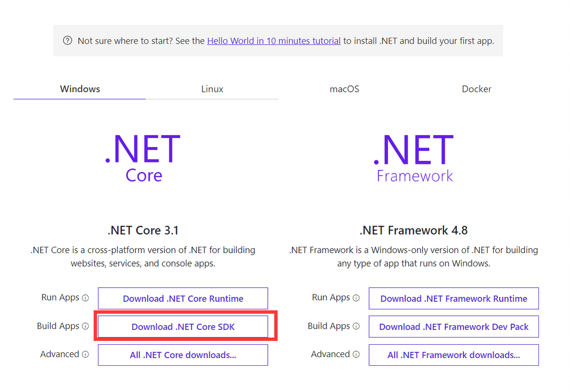Switch to the Linux tab
The height and width of the screenshot is (392, 570).
point(212,89)
